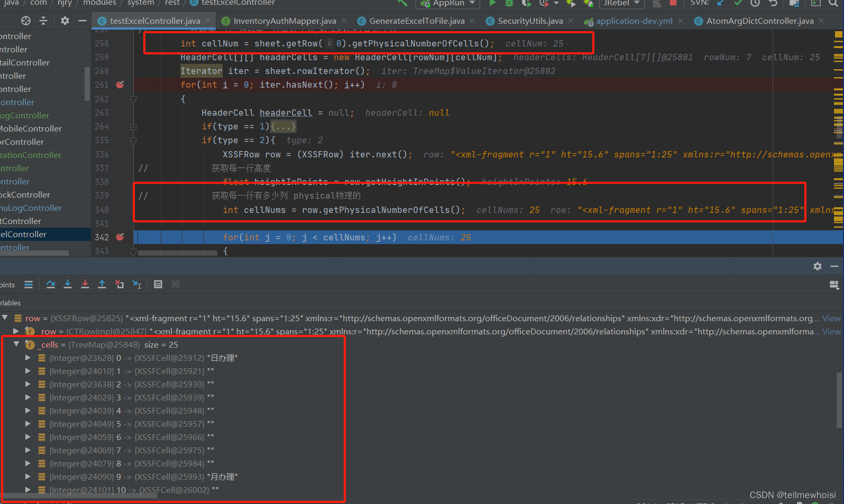
Task: Click the View link on first row variable
Action: [x=831, y=318]
